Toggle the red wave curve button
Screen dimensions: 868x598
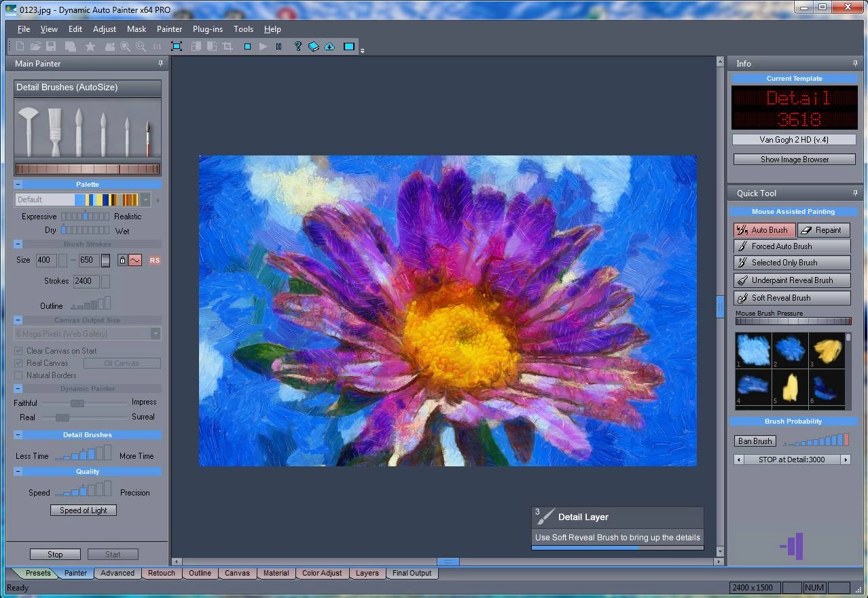(135, 260)
